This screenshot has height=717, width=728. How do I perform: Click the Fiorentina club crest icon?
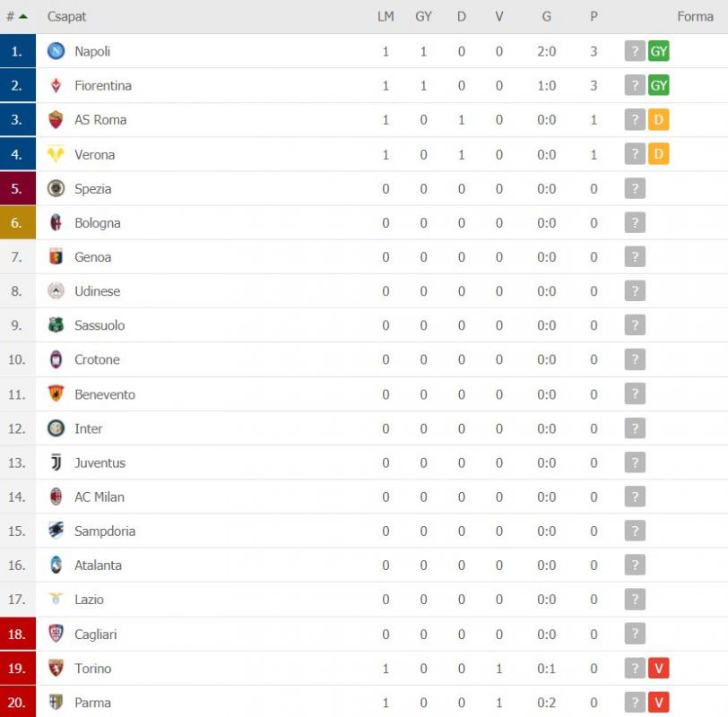pos(56,85)
